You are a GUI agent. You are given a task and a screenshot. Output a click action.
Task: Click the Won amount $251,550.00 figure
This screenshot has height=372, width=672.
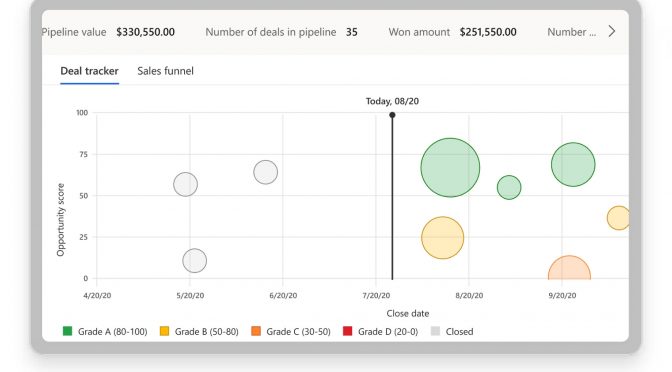[488, 32]
